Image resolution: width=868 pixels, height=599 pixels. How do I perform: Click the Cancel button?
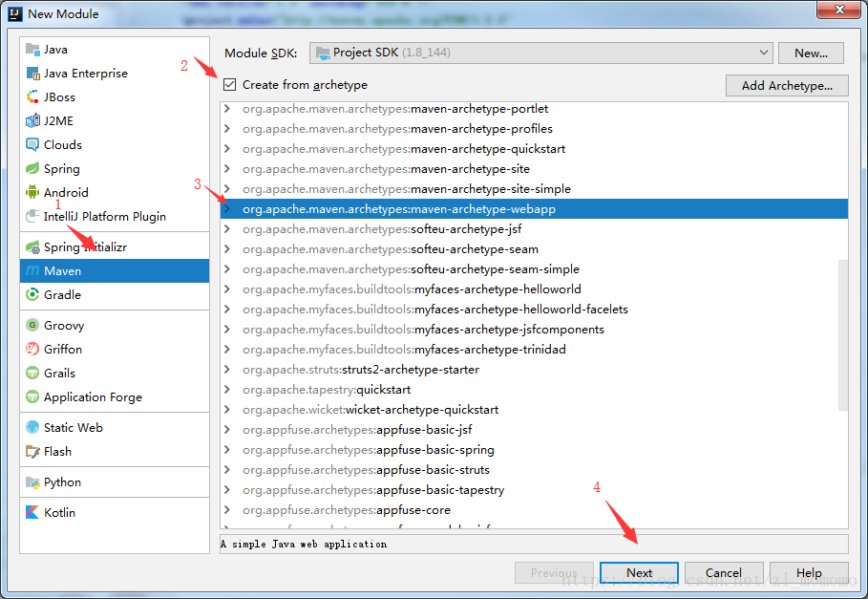pos(724,573)
